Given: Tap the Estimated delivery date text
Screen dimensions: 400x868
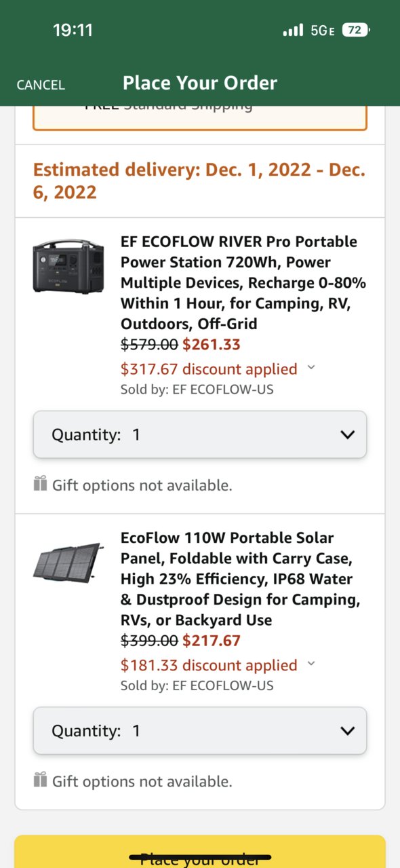Looking at the screenshot, I should 199,181.
